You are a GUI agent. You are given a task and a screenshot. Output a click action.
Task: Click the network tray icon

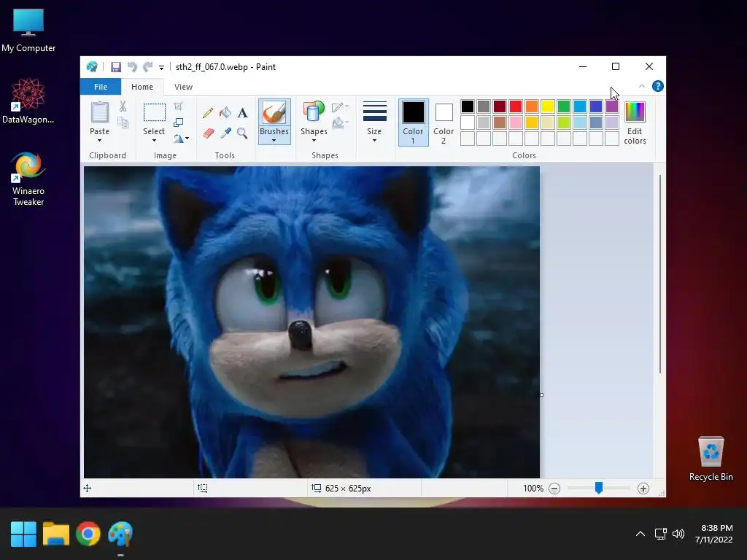(x=660, y=534)
